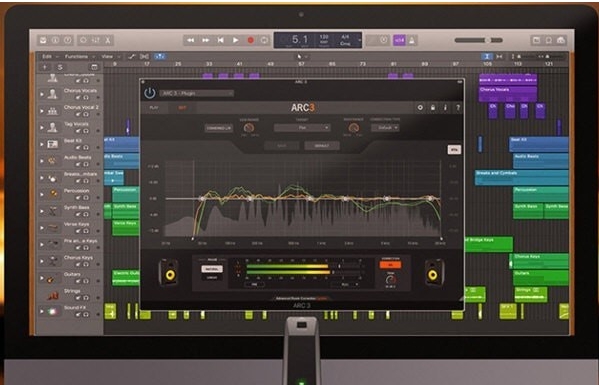Screen dimensions: 599x385
Task: Click the COMBINED L/R button
Action: (219, 128)
